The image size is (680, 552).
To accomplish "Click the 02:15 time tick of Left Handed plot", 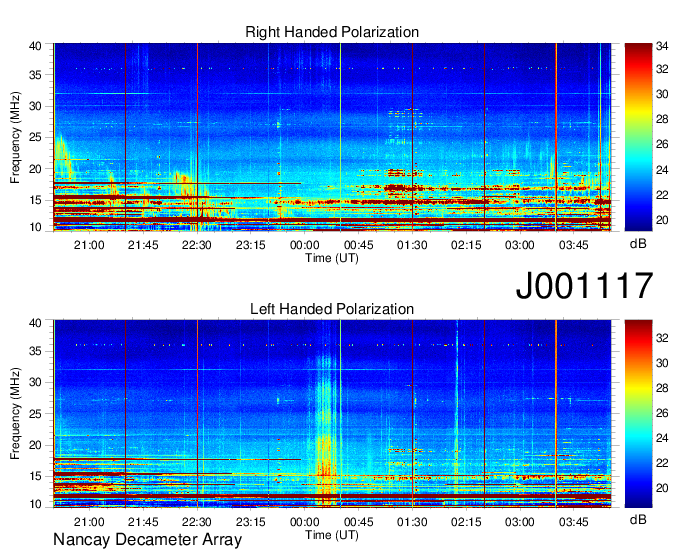I will coord(466,522).
